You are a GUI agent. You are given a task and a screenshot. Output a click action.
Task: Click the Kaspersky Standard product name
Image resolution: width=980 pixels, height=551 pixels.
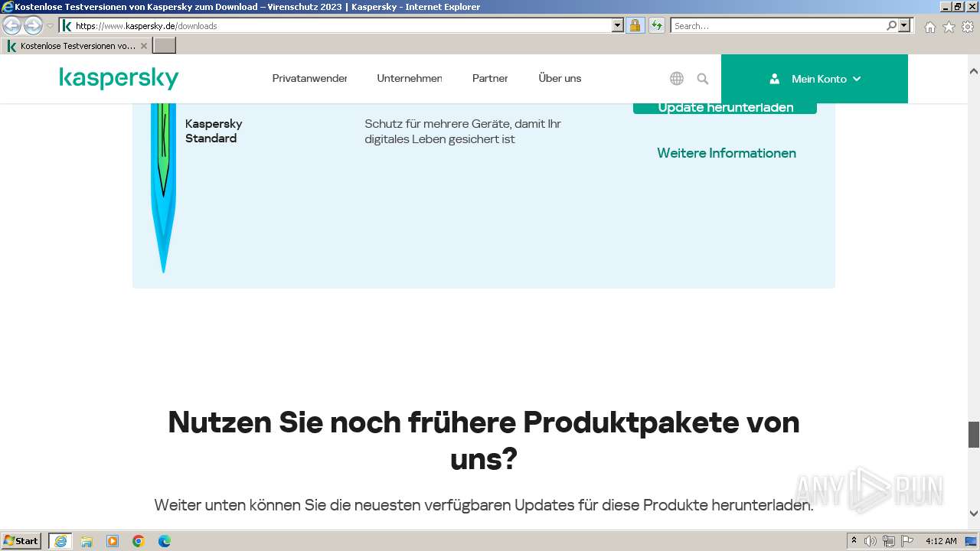point(214,131)
